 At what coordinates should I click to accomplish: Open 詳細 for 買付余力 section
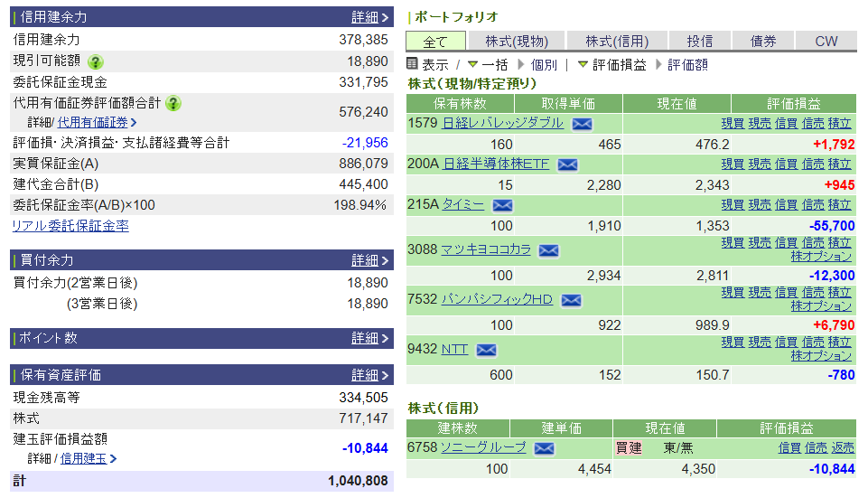(x=369, y=260)
